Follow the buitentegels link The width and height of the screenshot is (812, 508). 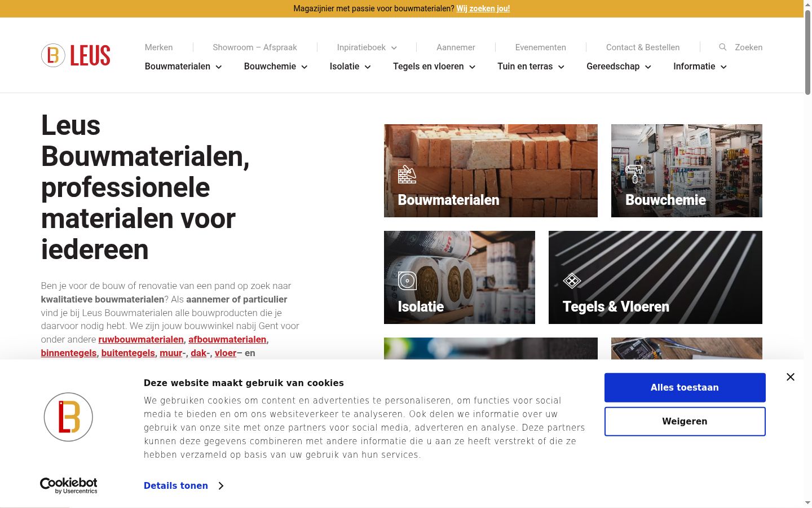[128, 353]
